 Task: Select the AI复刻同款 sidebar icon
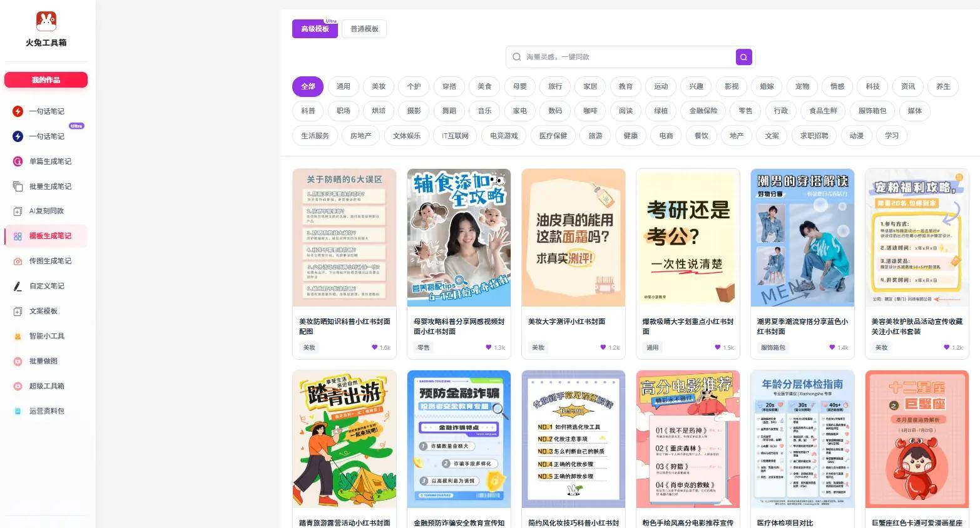(x=18, y=211)
